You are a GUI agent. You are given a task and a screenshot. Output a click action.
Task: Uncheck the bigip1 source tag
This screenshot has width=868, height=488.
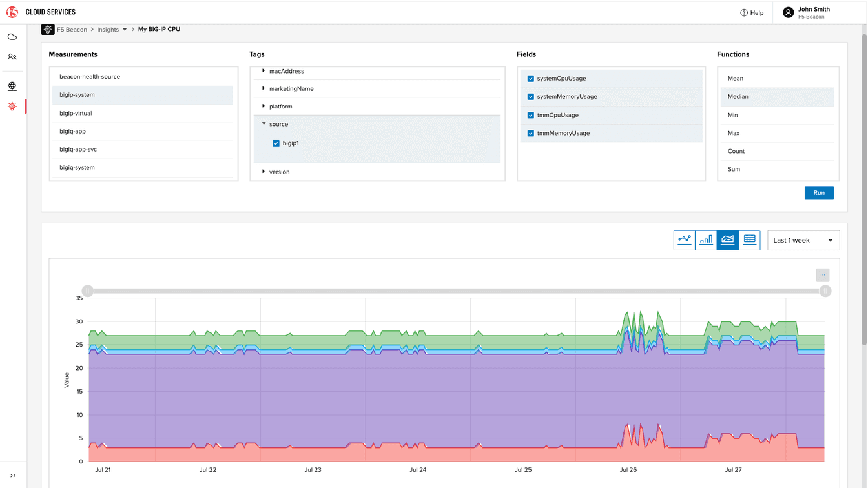pyautogui.click(x=276, y=143)
